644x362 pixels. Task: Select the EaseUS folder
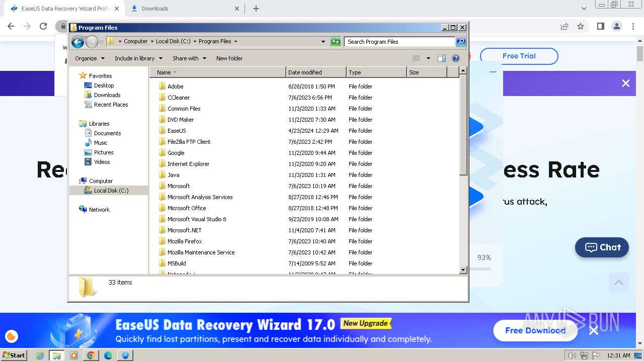pyautogui.click(x=177, y=131)
